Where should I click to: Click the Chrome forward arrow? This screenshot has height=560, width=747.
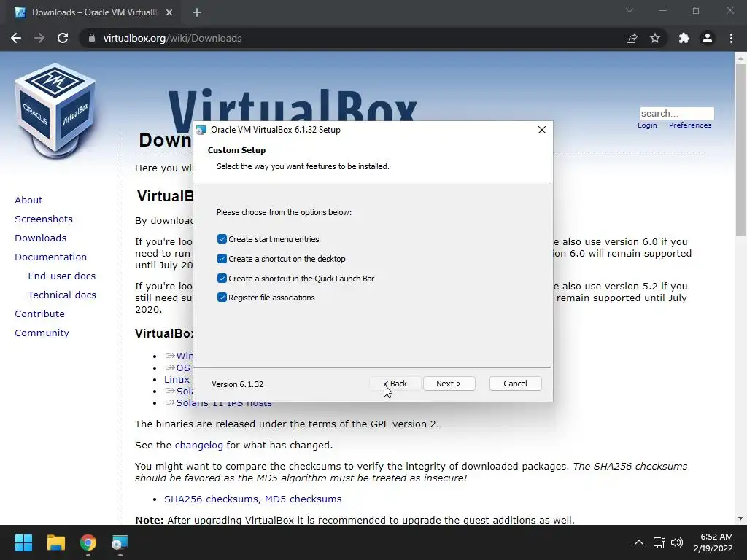point(39,38)
